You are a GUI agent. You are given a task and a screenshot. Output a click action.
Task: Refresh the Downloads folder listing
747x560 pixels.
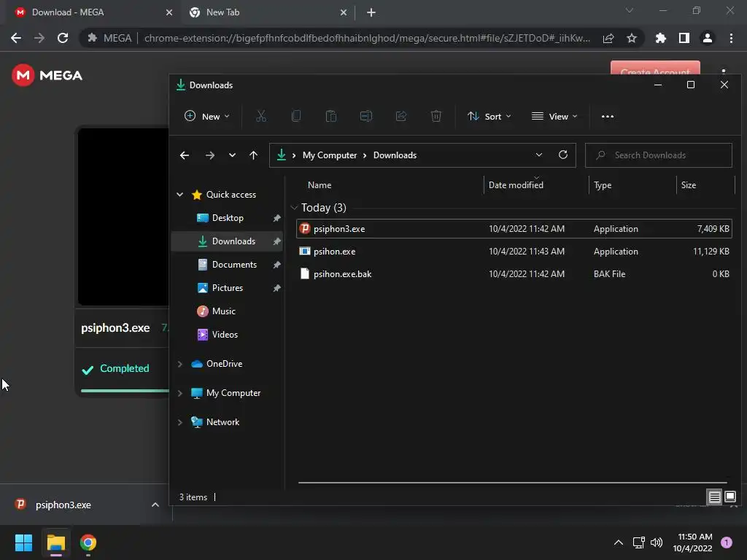tap(562, 155)
